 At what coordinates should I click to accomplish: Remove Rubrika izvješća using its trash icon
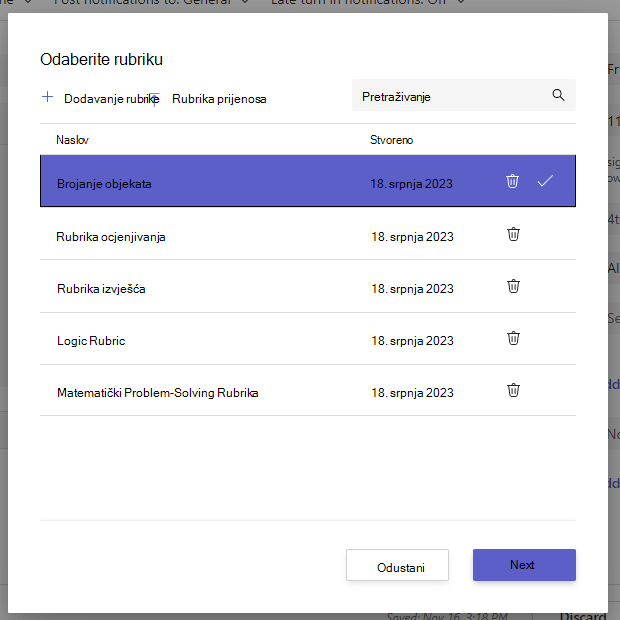(513, 286)
